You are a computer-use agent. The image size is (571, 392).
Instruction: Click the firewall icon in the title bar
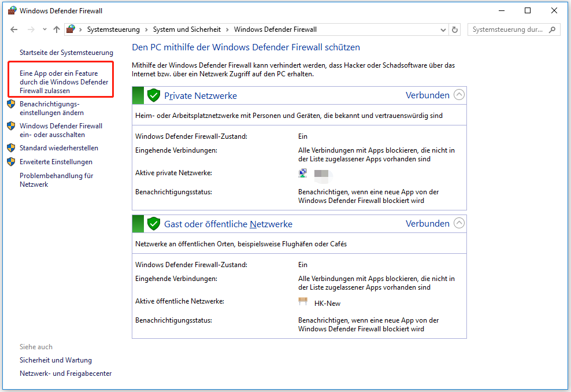pyautogui.click(x=12, y=10)
